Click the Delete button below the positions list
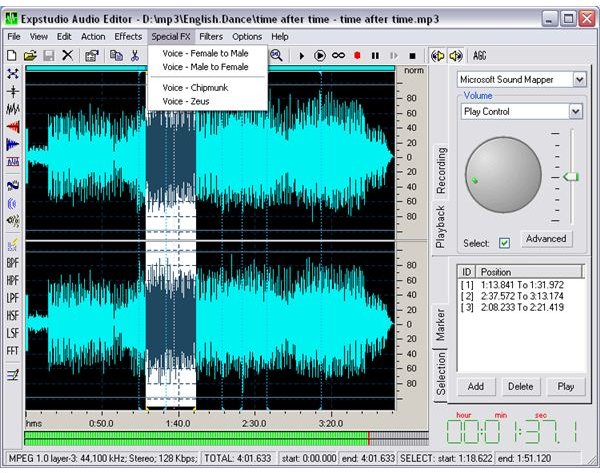Screen dimensions: 600x473 click(520, 387)
